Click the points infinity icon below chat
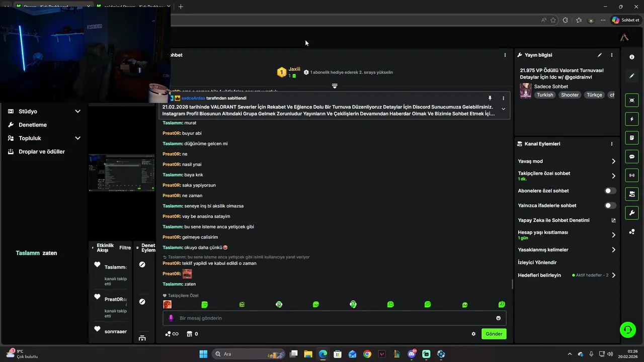Viewport: 644px width, 362px height. [172, 334]
